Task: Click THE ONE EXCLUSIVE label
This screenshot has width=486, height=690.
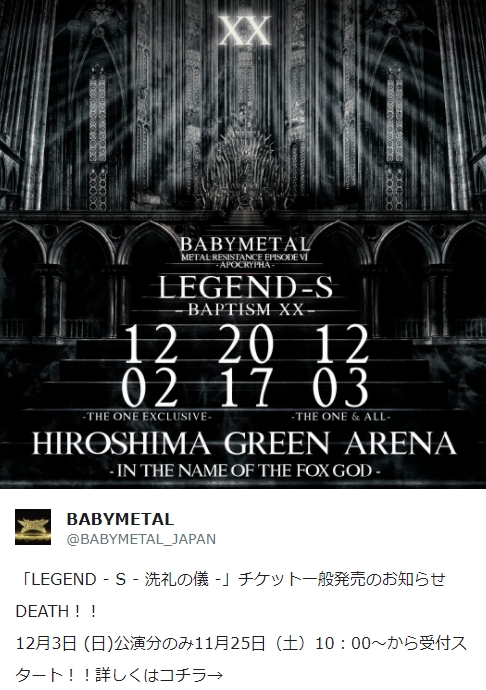Action: pos(147,416)
